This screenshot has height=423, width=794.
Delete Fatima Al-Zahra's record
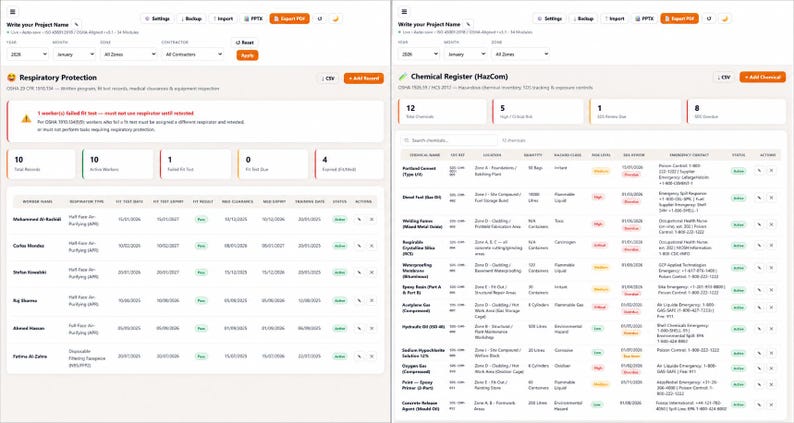pyautogui.click(x=372, y=356)
